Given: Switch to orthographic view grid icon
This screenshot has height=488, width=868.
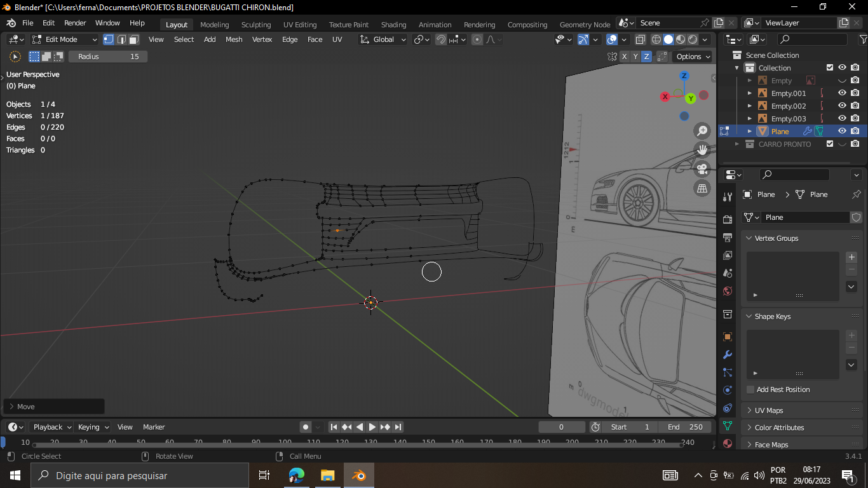Looking at the screenshot, I should point(702,188).
